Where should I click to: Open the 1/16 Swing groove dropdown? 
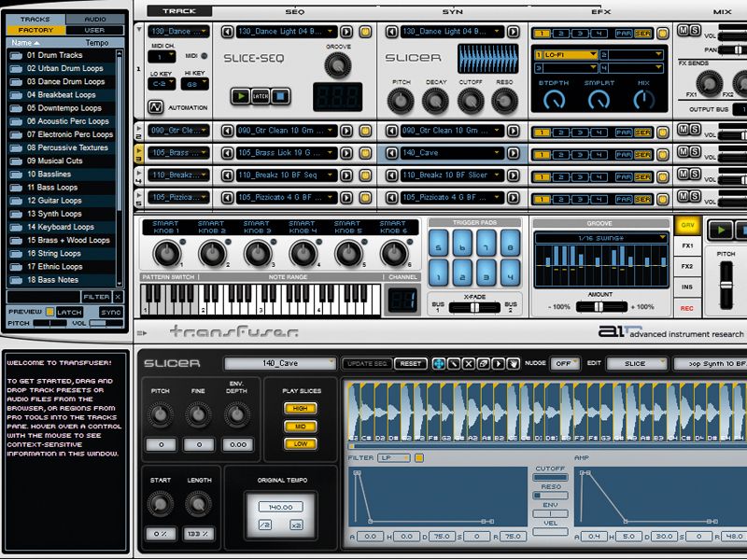[600, 238]
